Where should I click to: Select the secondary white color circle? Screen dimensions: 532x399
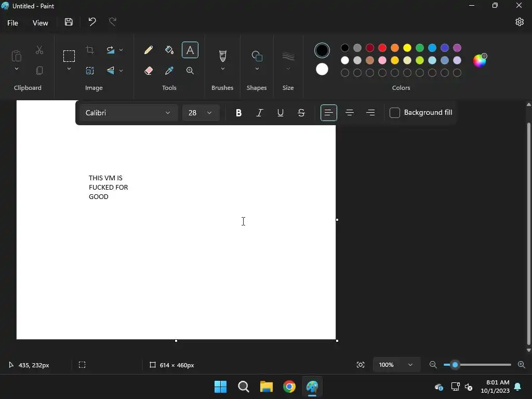tap(322, 69)
